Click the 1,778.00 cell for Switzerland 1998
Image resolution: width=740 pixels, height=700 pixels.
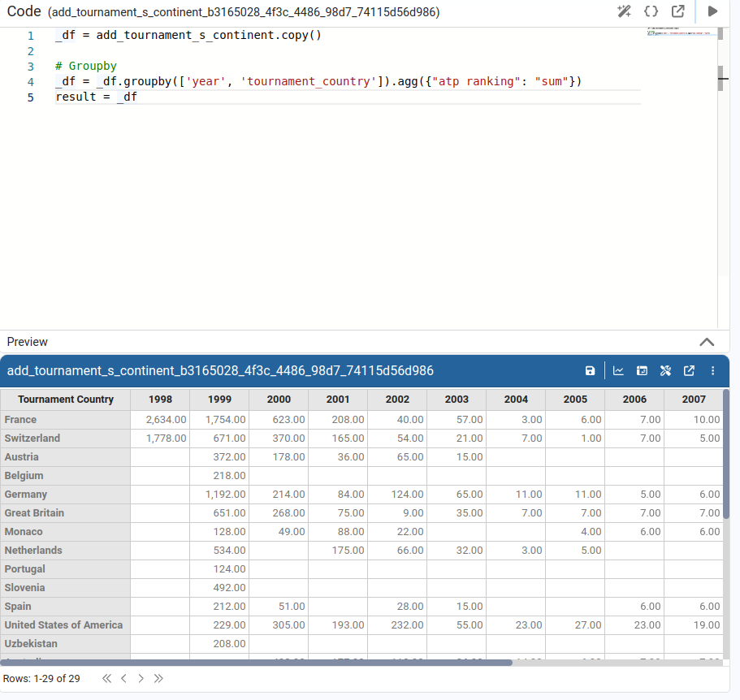click(x=161, y=439)
